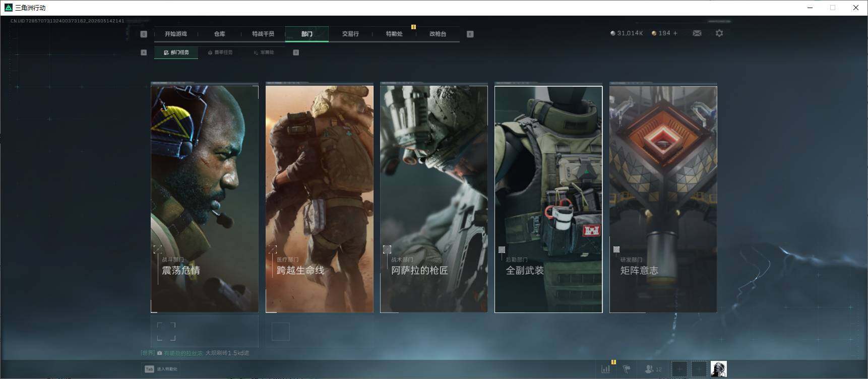The width and height of the screenshot is (868, 379).
Task: Click the marker icon above 震荡危情 label
Action: (x=158, y=249)
